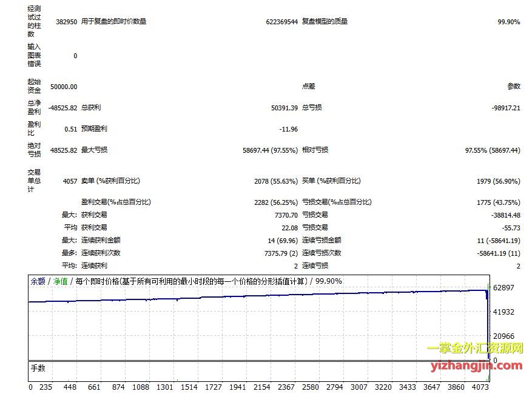Click the 41932 y-axis value
Screen dimensions: 532x394
coord(504,312)
